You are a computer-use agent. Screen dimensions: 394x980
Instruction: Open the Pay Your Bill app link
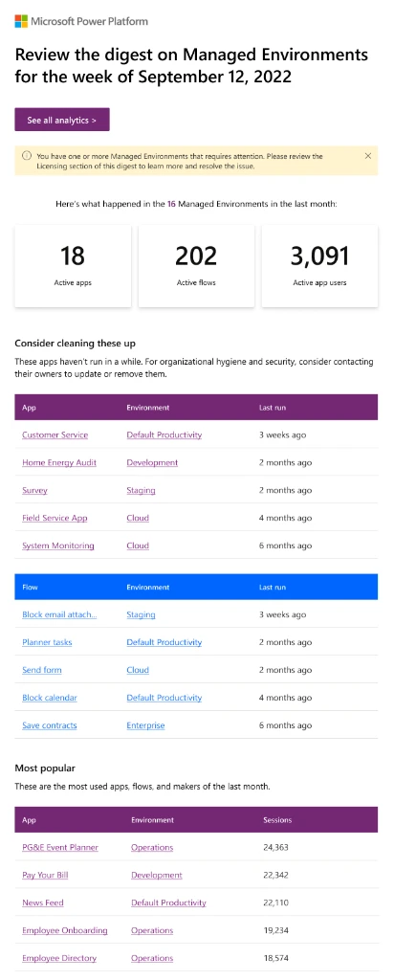[x=45, y=875]
